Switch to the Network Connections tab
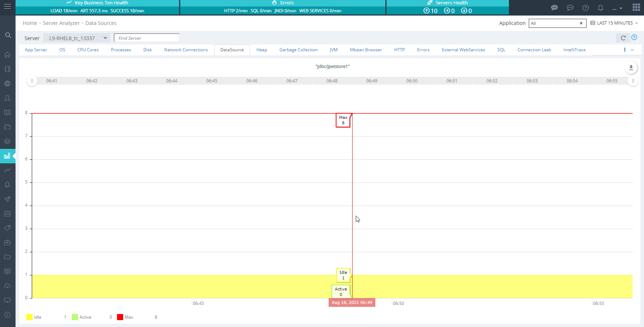This screenshot has height=327, width=644. coord(186,50)
